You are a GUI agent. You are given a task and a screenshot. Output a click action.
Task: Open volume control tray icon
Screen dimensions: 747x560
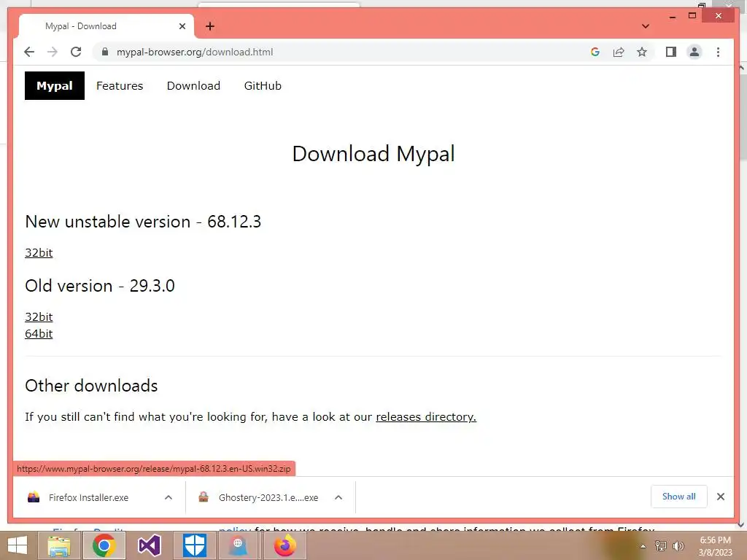(678, 546)
